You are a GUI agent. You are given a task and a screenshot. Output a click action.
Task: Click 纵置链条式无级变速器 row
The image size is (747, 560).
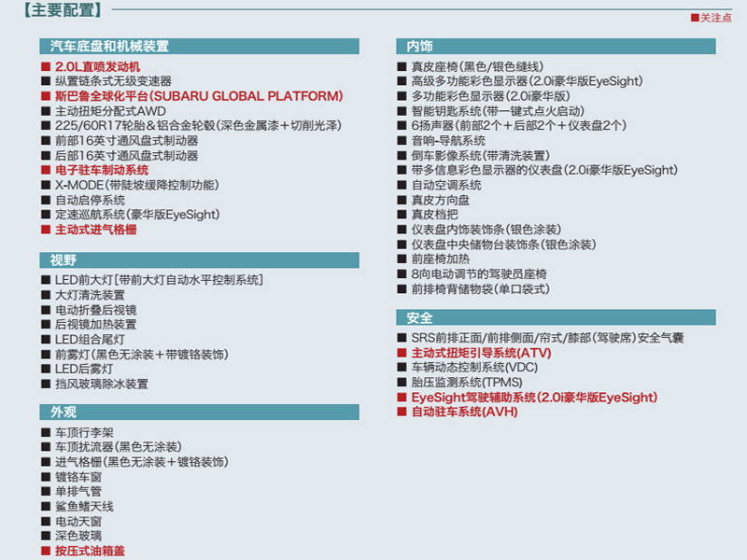click(106, 81)
